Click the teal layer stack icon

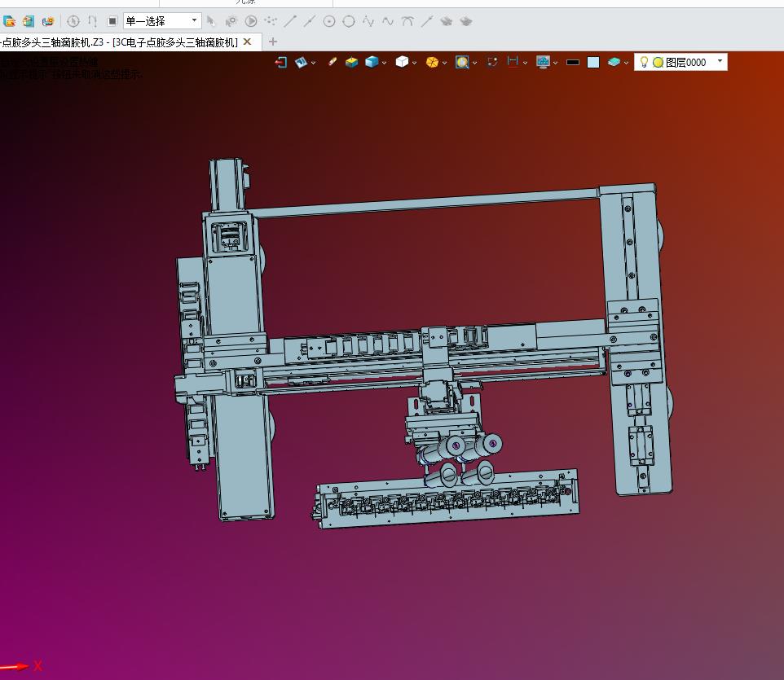click(614, 62)
